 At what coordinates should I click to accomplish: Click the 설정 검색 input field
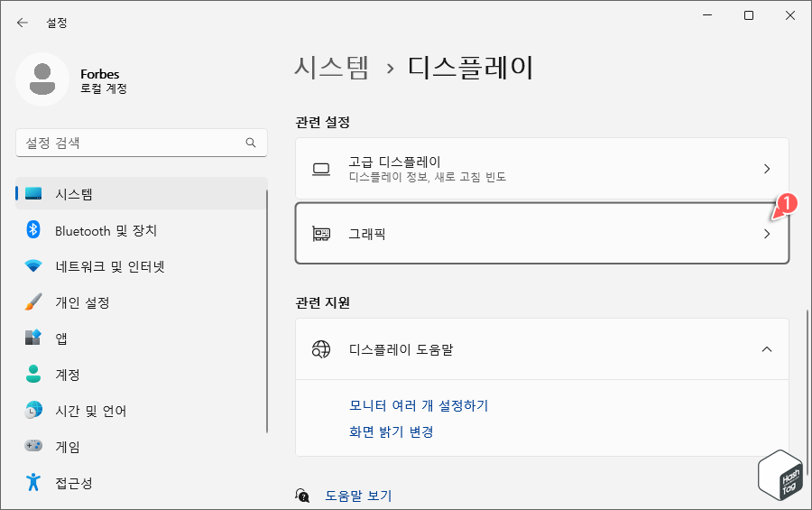[142, 143]
